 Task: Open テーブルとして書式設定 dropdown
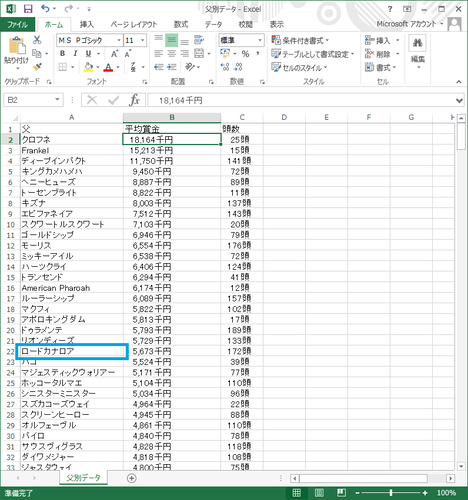[313, 54]
